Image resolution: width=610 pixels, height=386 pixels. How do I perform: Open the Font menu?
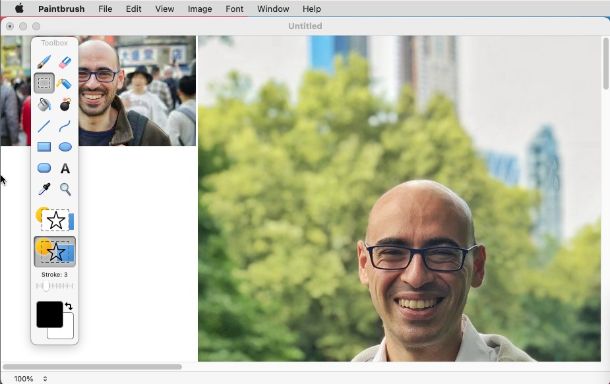point(234,9)
